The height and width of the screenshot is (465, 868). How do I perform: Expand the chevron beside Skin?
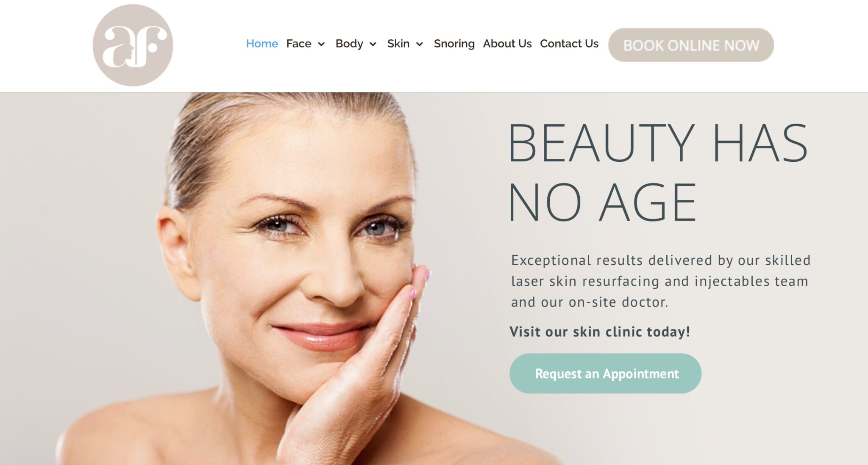click(420, 44)
